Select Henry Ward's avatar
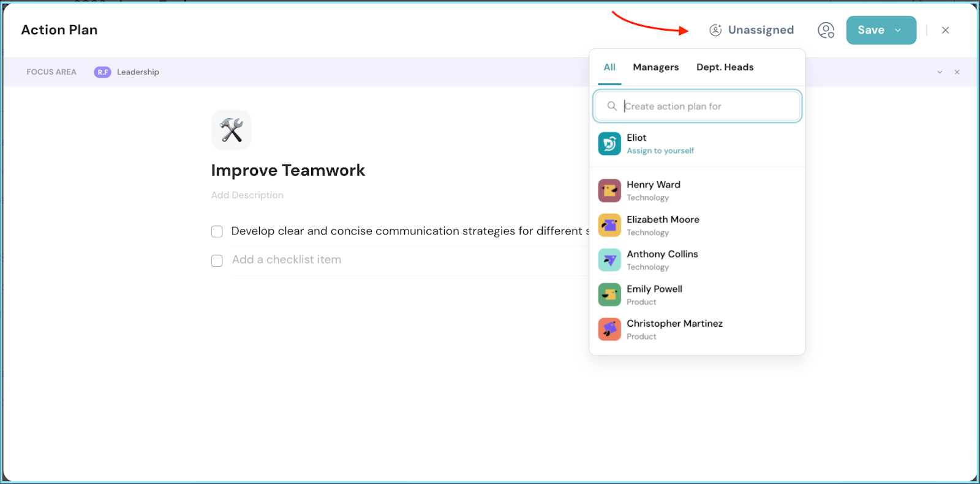This screenshot has width=980, height=484. tap(609, 191)
